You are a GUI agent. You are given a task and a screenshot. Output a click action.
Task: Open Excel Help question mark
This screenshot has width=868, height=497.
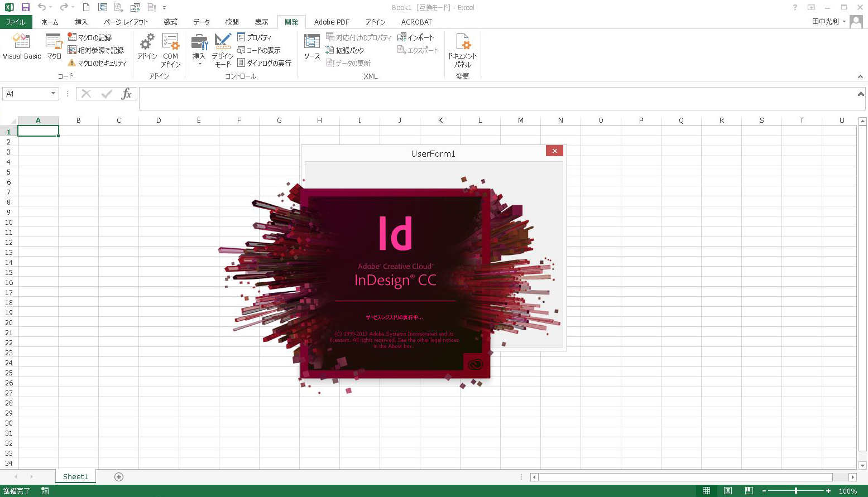[x=795, y=7]
